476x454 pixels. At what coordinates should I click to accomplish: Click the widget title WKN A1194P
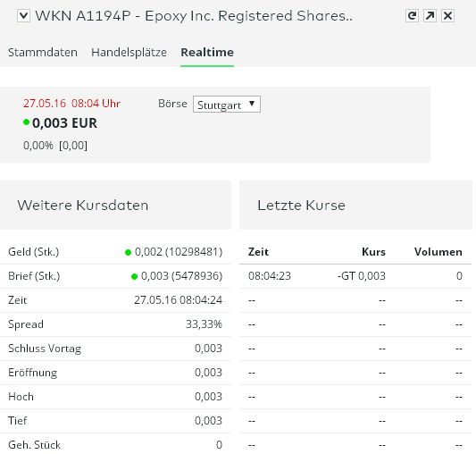coord(194,16)
